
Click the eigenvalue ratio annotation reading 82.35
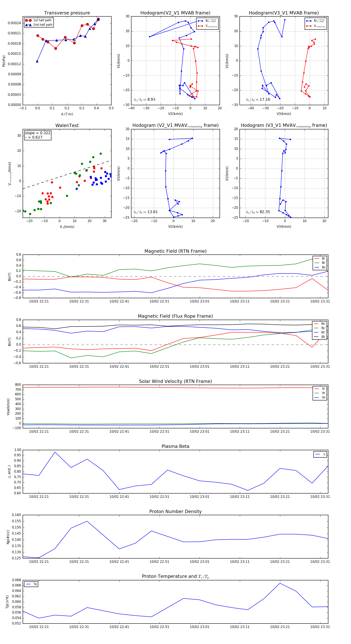[x=258, y=212]
